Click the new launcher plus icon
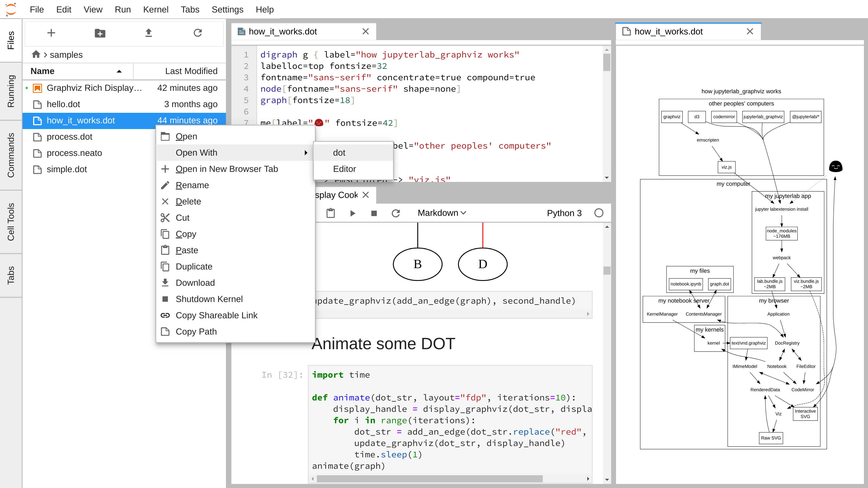This screenshot has height=488, width=868. pos(51,33)
